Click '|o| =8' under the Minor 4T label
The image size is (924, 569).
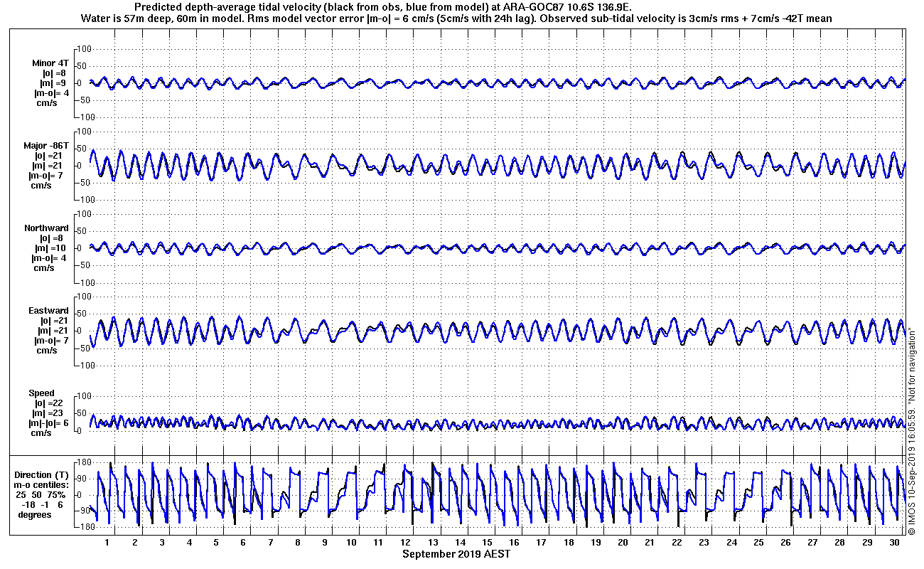[x=53, y=73]
